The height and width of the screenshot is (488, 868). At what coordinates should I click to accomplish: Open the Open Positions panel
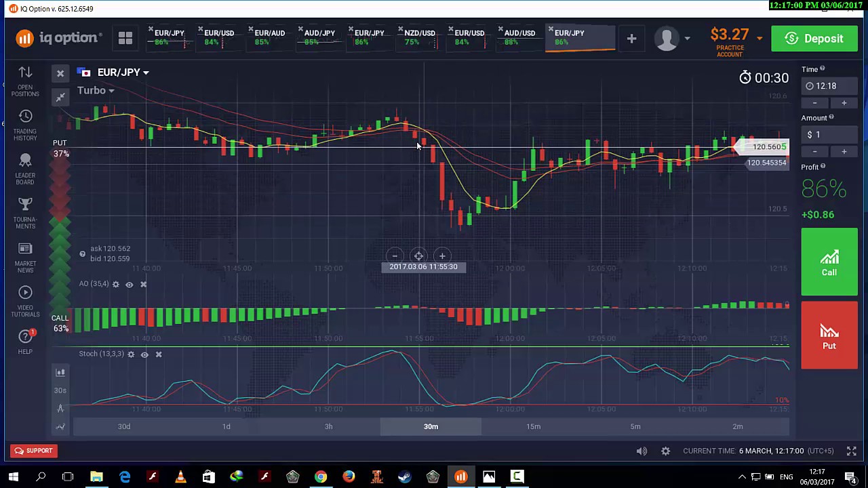(25, 81)
